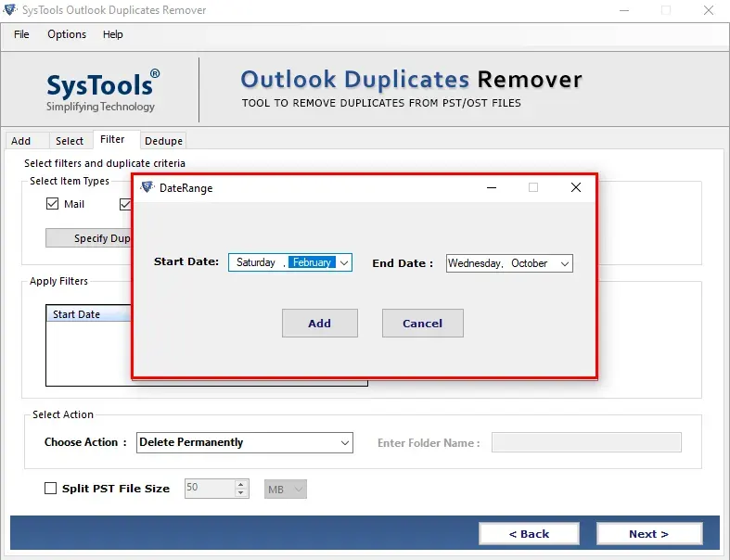Click the Back button

(530, 534)
